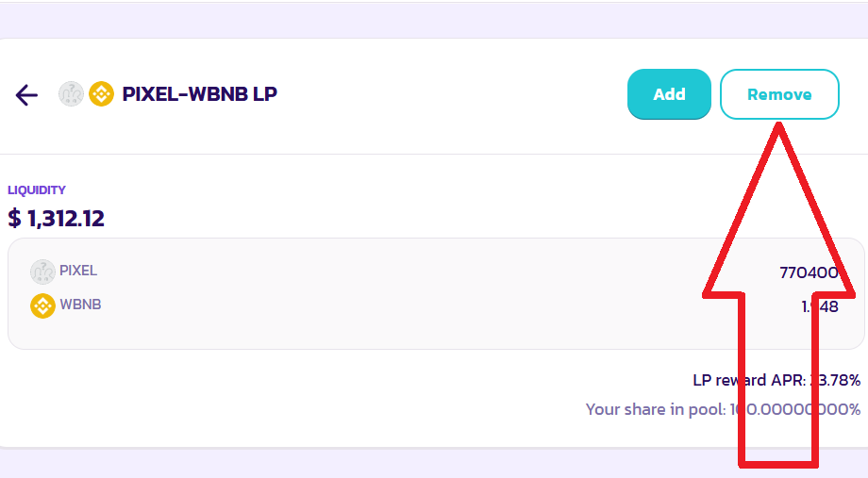This screenshot has width=868, height=478.
Task: Click the PIXEL token name label
Action: [78, 271]
